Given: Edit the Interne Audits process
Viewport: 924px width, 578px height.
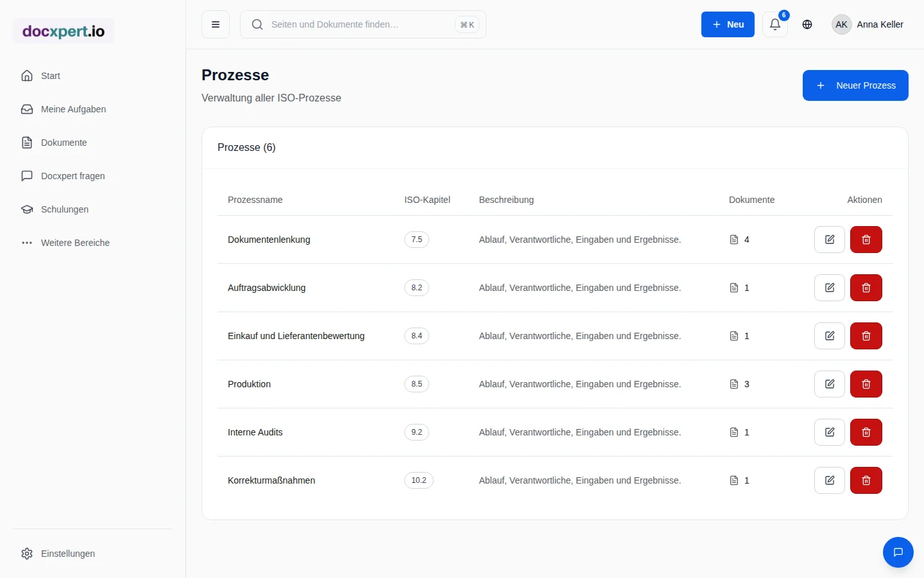Looking at the screenshot, I should [830, 432].
